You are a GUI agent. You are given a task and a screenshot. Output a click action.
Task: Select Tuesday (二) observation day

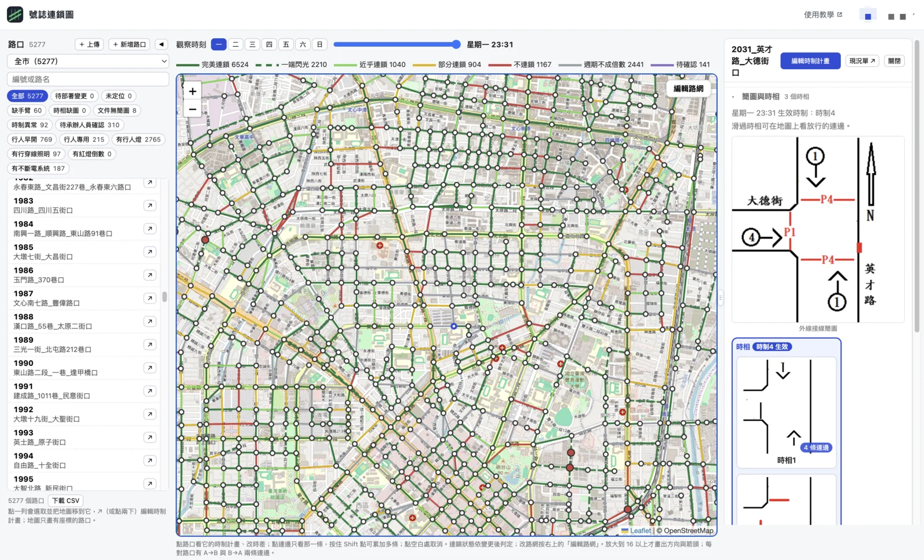[x=236, y=44]
